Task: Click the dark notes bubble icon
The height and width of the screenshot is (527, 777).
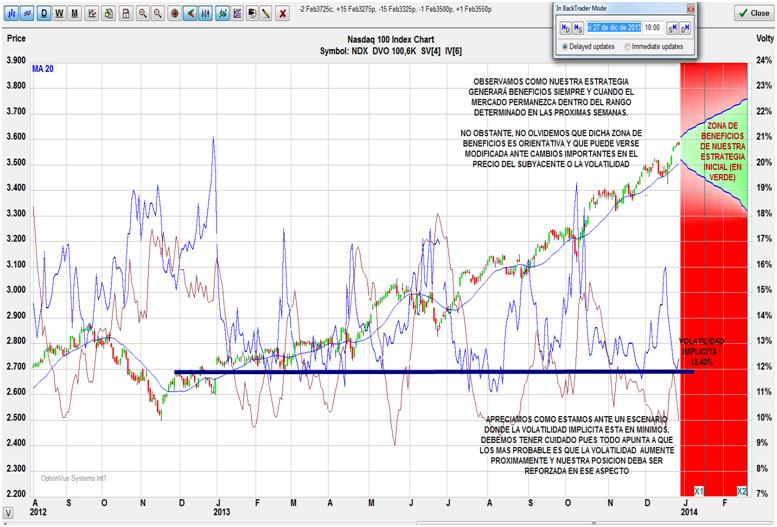Action: point(252,13)
